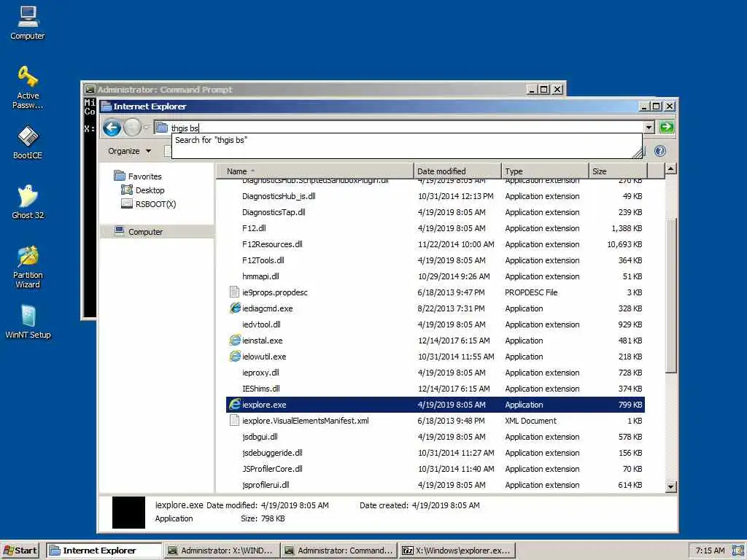Click the ieinstal.exe file icon
The width and height of the screenshot is (747, 560).
235,341
